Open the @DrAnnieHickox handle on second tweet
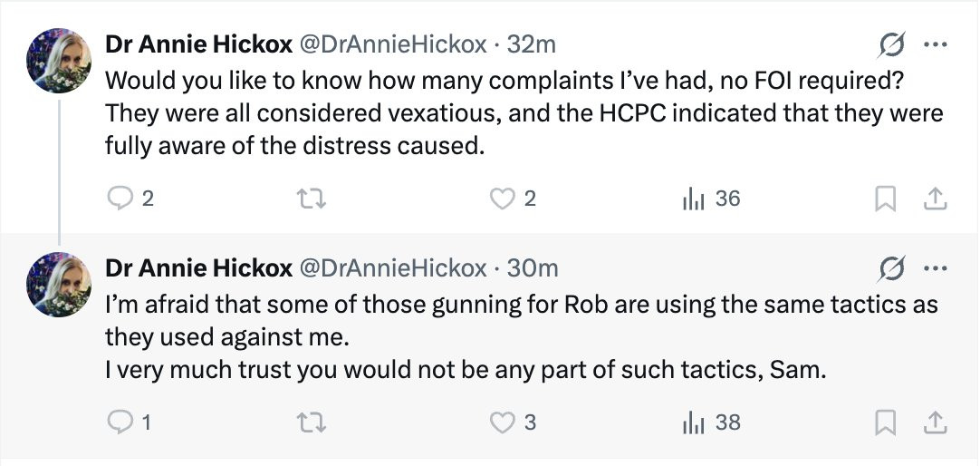980x466 pixels. click(x=393, y=268)
